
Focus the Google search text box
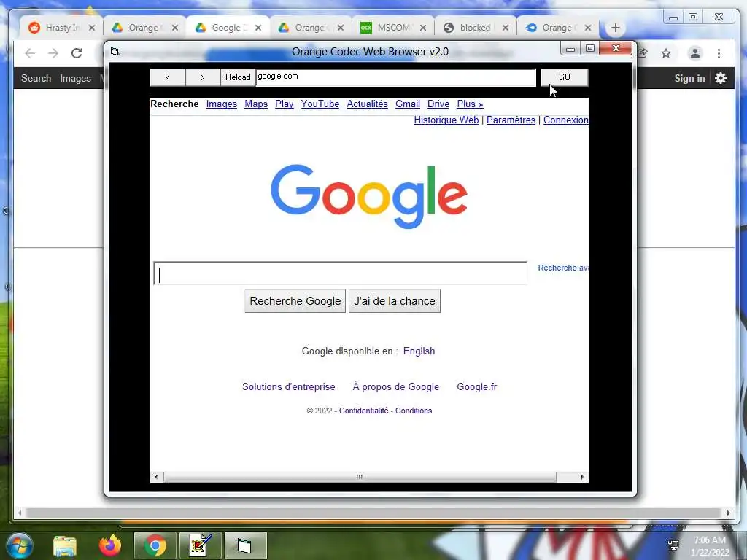point(341,273)
